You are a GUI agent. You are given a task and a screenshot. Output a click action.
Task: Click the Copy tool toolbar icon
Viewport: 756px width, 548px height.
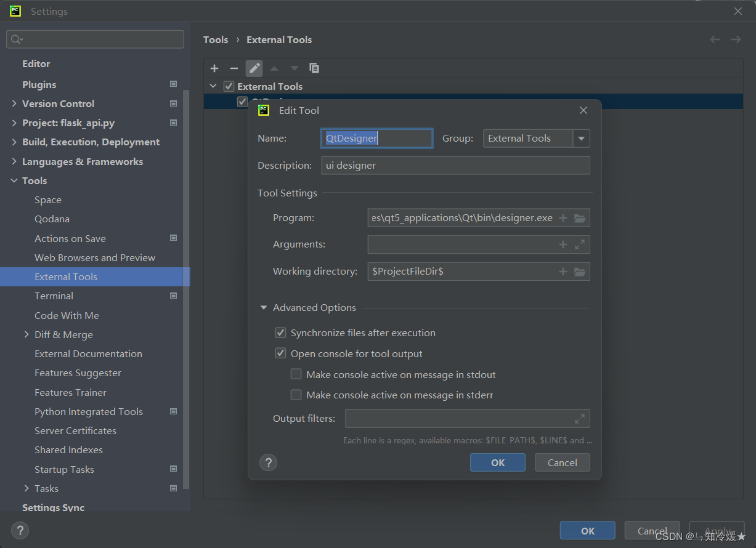click(x=314, y=68)
